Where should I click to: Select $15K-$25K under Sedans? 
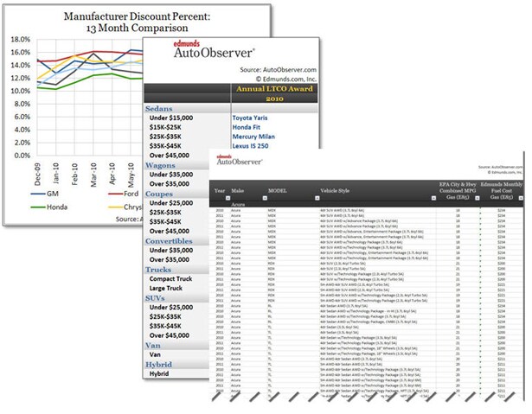(x=165, y=128)
